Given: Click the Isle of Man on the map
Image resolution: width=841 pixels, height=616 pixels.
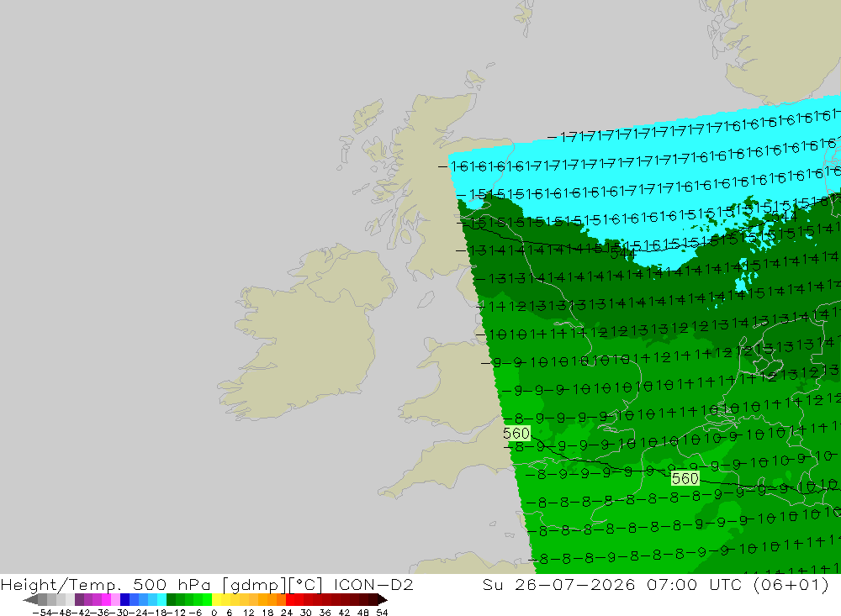Looking at the screenshot, I should (x=426, y=299).
